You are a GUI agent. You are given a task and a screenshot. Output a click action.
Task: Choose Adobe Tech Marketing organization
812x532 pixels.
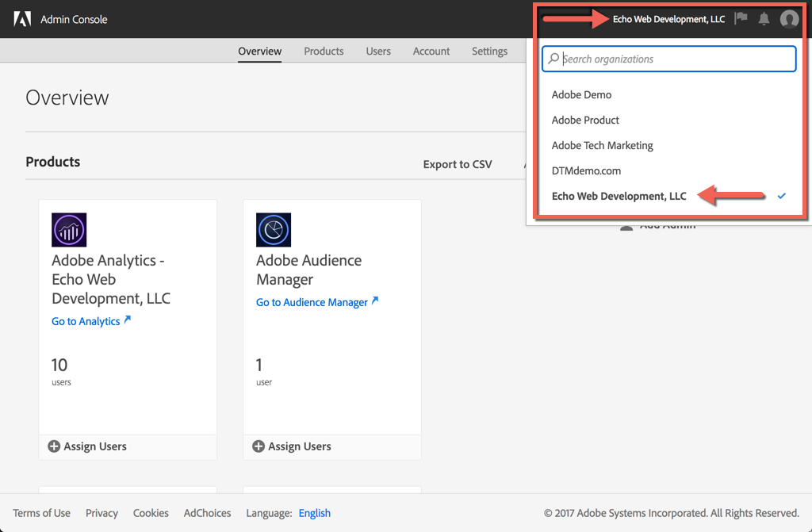tap(603, 145)
